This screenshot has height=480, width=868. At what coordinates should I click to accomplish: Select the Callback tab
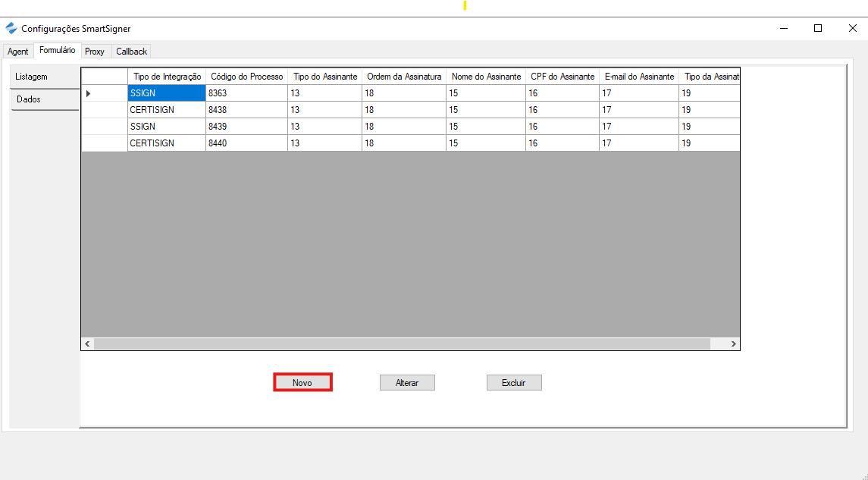click(x=132, y=52)
